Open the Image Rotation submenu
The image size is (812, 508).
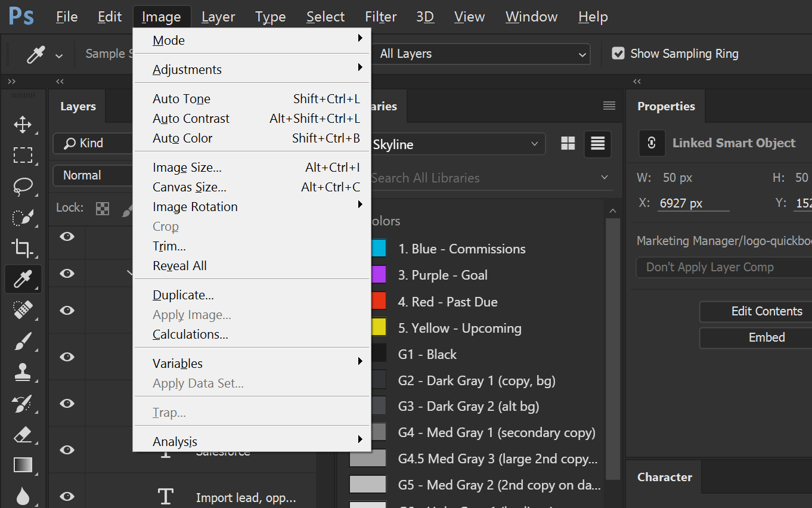pos(252,207)
